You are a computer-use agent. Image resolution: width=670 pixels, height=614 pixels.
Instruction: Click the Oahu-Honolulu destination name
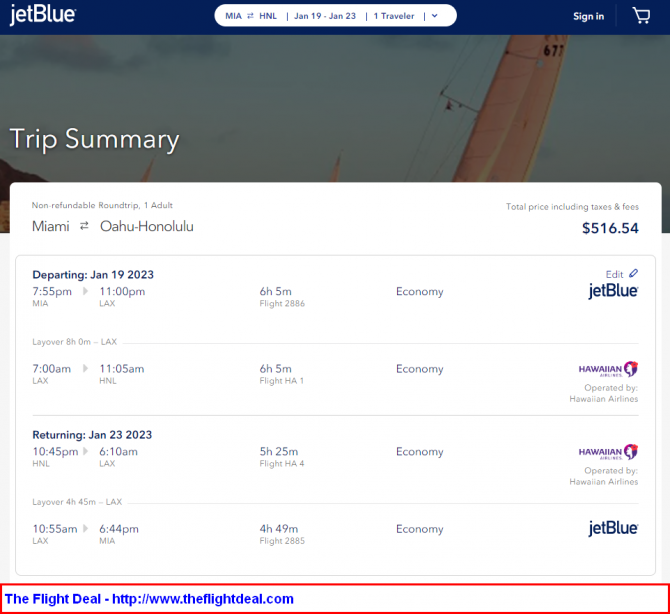click(x=147, y=226)
